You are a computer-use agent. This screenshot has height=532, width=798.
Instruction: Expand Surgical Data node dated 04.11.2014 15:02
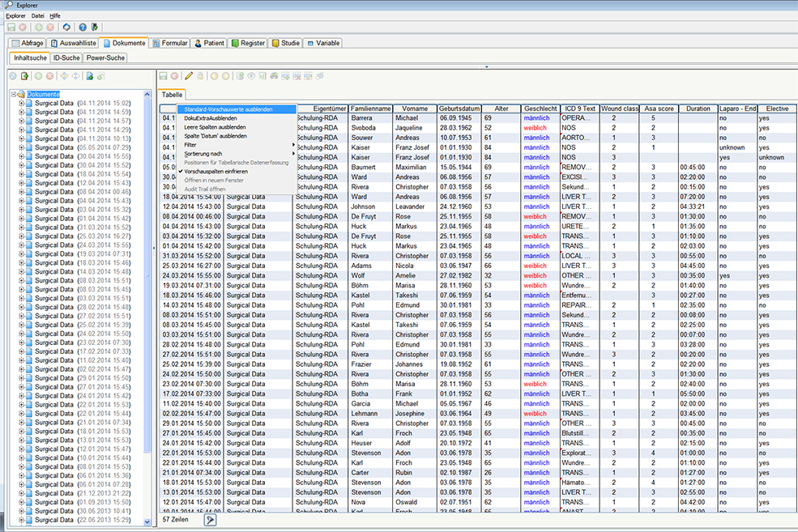pos(20,104)
